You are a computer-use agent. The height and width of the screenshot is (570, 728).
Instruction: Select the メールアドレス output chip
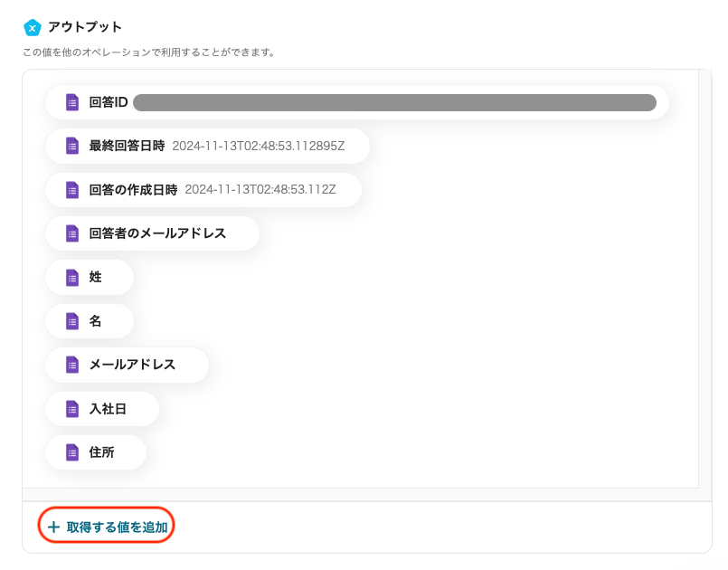click(127, 365)
